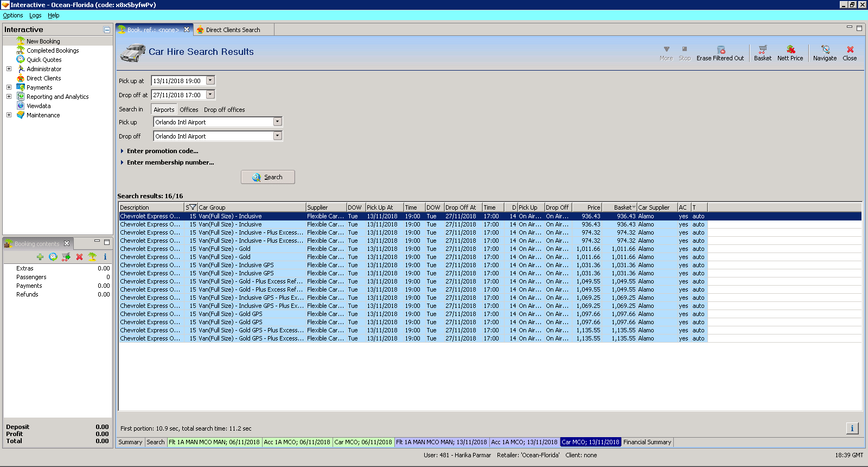This screenshot has height=467, width=868.
Task: Open the Pick up airport dropdown
Action: (277, 122)
